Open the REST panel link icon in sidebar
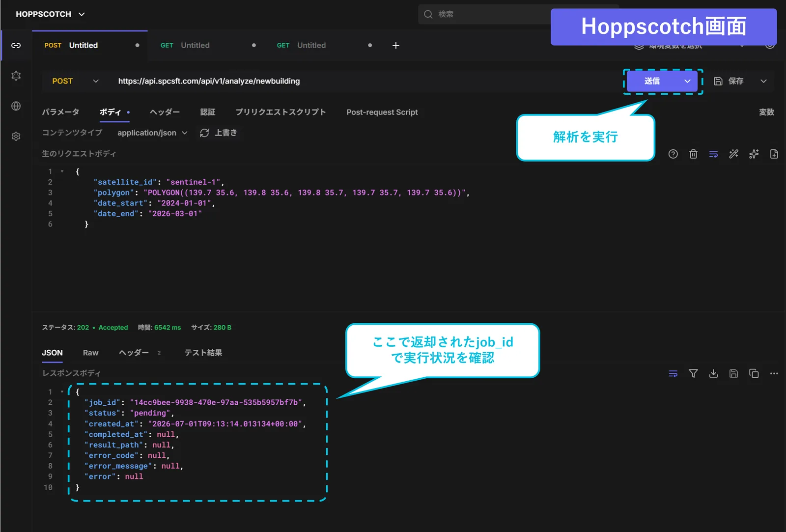Screen dimensions: 786x532 coord(16,45)
